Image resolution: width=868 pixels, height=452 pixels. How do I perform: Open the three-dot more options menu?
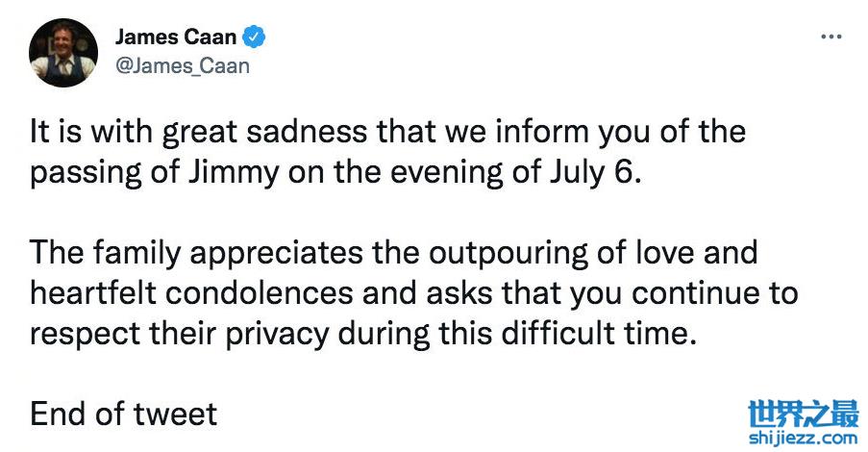[x=831, y=38]
